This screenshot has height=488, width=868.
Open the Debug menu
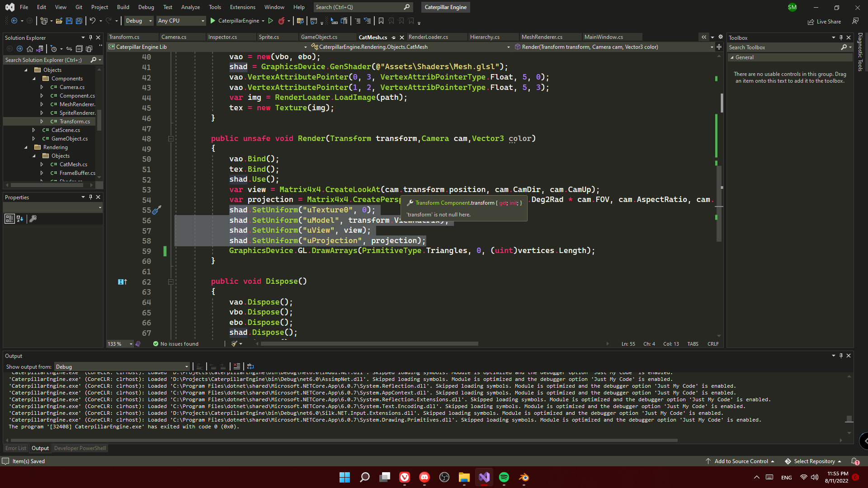coord(146,7)
